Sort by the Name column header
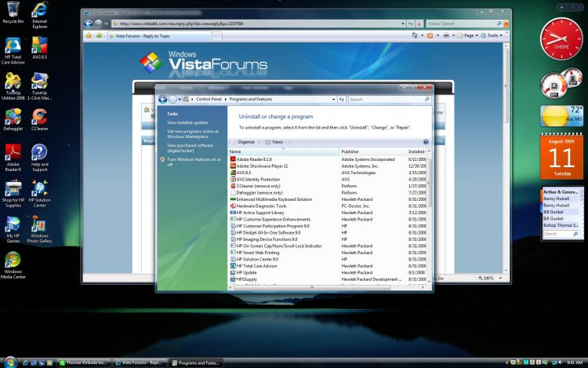The height and width of the screenshot is (368, 588). (x=284, y=151)
